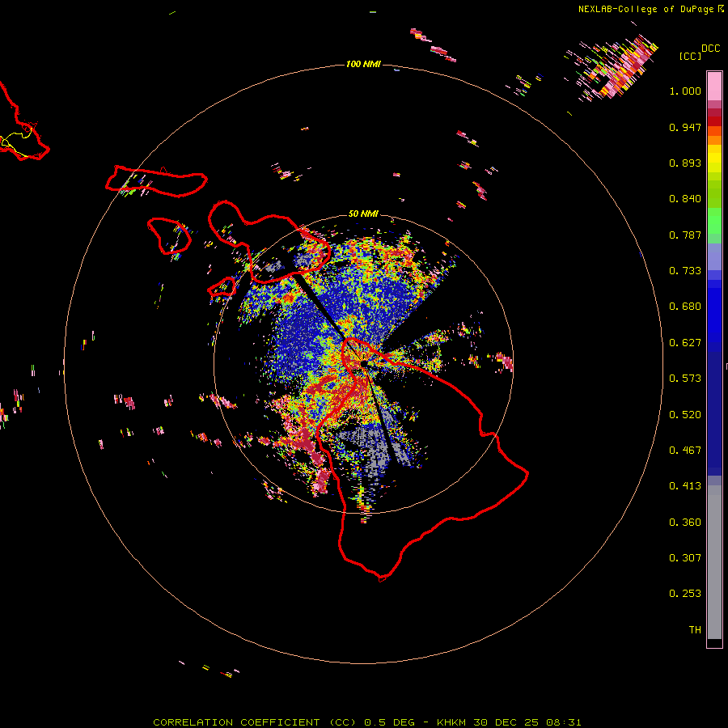Click the 0.893 scale value

[685, 163]
